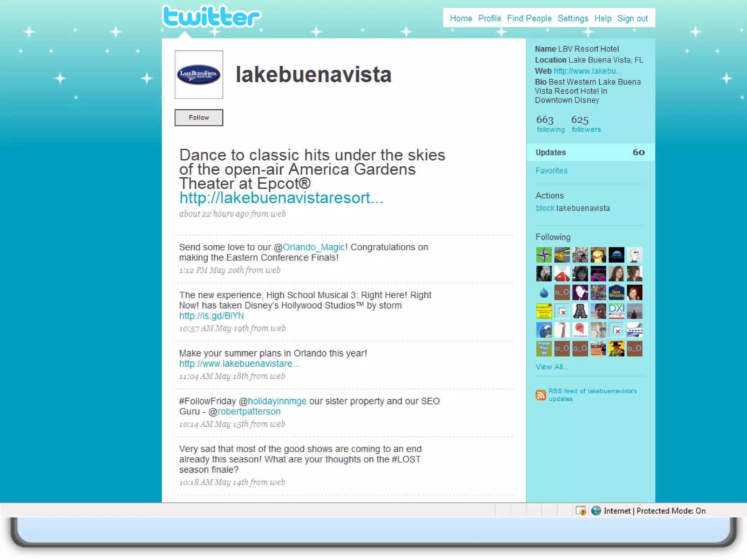Image resolution: width=747 pixels, height=560 pixels.
Task: Click the green compass star avatar
Action: [x=543, y=255]
